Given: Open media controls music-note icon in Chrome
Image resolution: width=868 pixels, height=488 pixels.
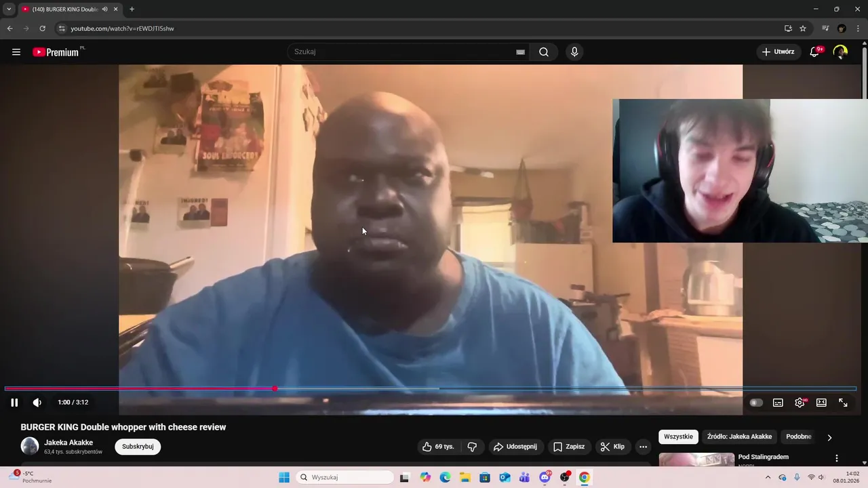Looking at the screenshot, I should tap(825, 28).
